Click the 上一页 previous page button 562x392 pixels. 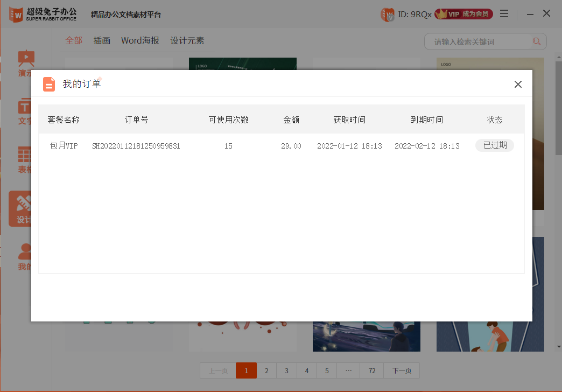218,370
